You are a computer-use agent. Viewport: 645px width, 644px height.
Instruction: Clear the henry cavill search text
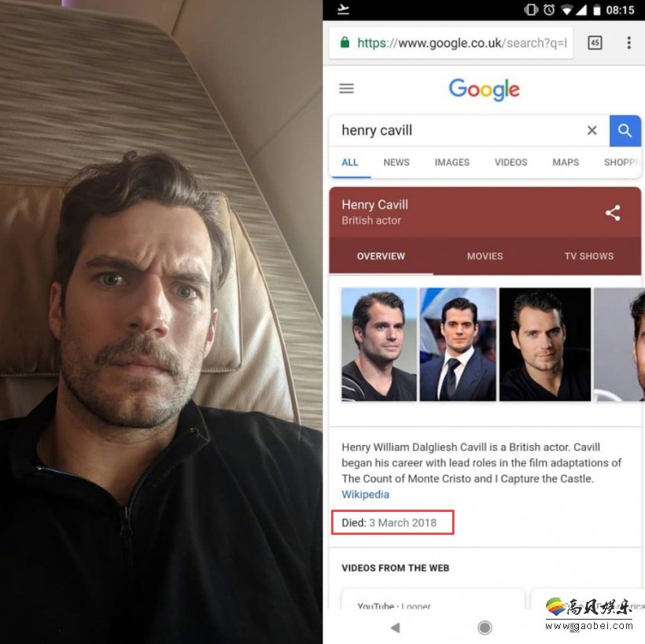click(x=592, y=131)
